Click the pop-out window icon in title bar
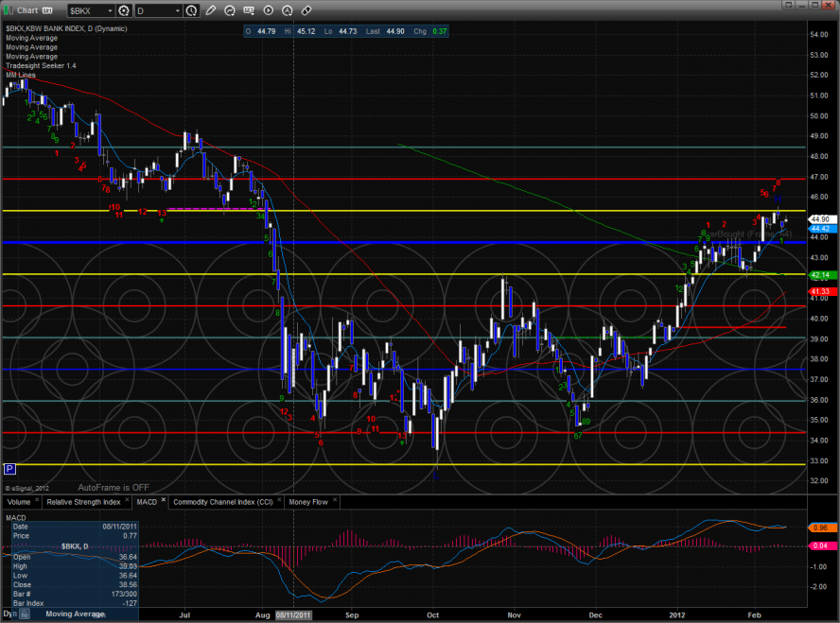The image size is (840, 623). pyautogui.click(x=788, y=5)
